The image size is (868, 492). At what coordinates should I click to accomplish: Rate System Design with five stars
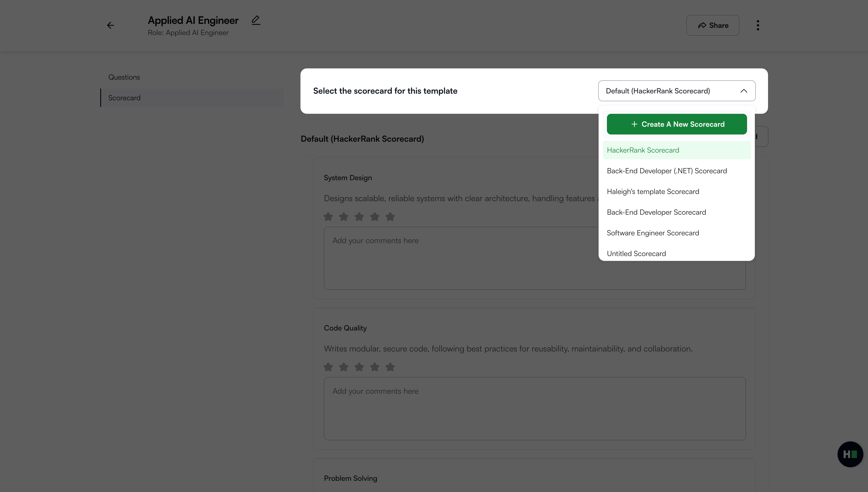[390, 217]
